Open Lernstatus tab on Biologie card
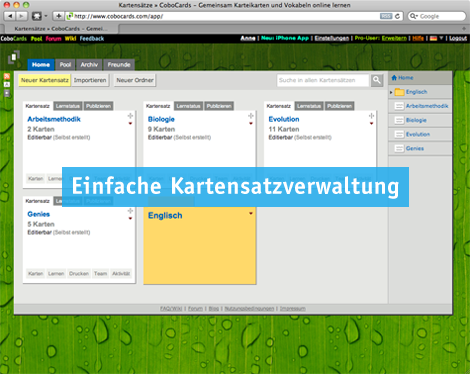The image size is (470, 374). click(188, 106)
